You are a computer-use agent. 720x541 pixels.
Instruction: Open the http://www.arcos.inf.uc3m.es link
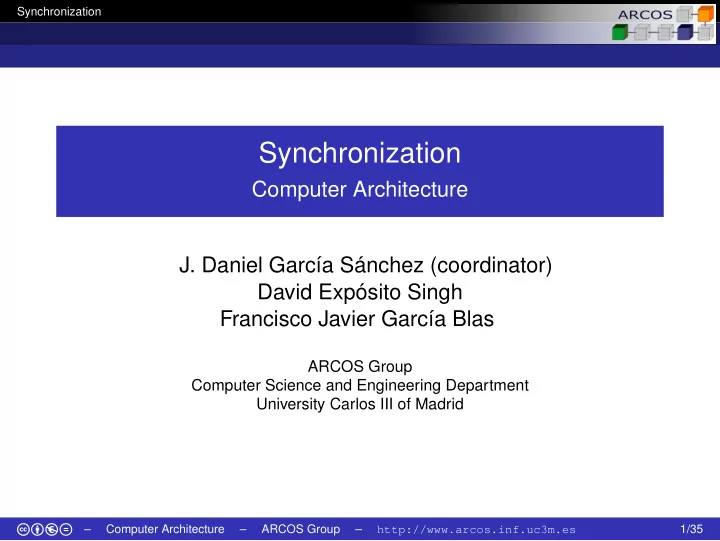pos(476,530)
